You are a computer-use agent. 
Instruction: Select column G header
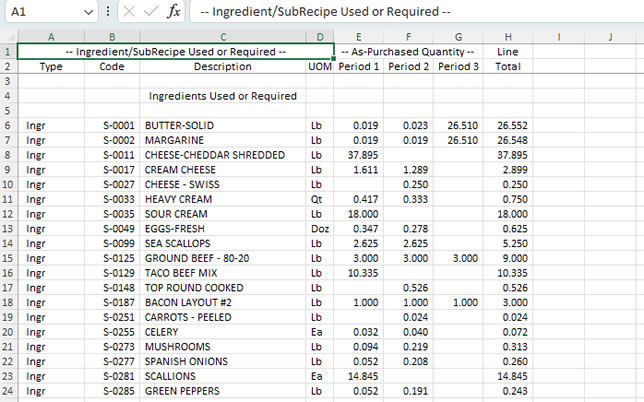(x=458, y=37)
